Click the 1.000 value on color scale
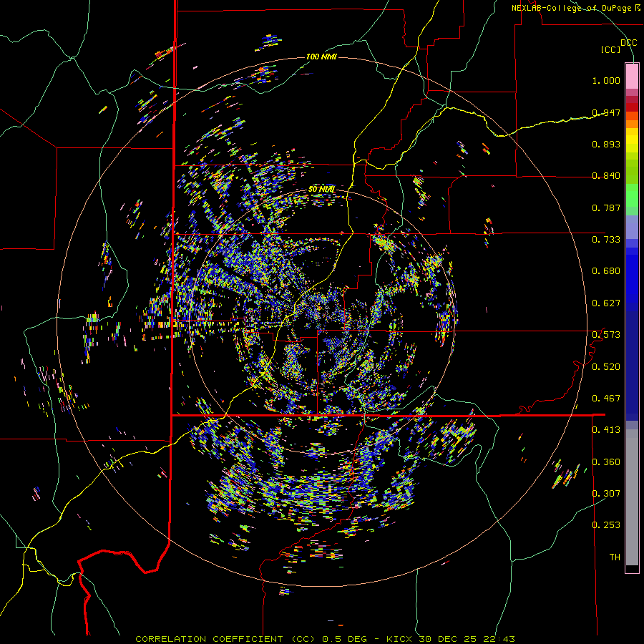 [606, 80]
